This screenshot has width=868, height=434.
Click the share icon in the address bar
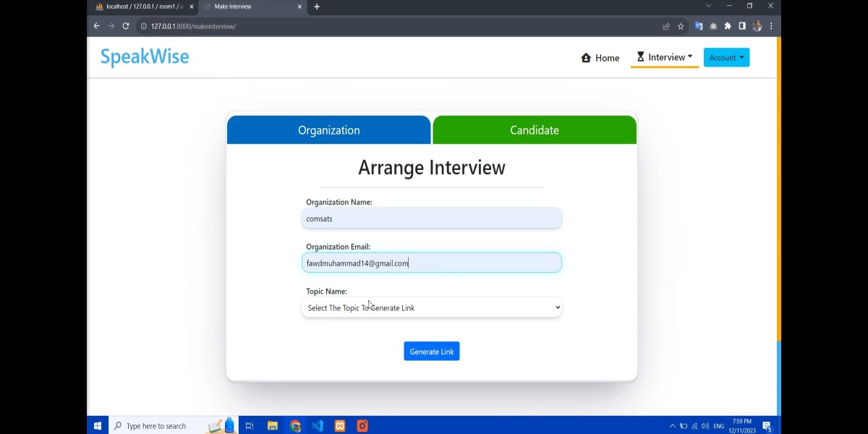(x=665, y=25)
